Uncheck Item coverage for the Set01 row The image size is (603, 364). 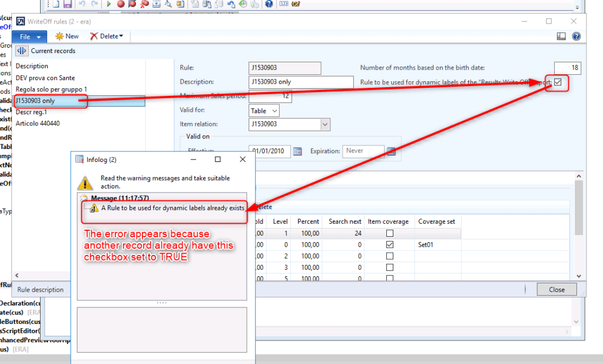tap(389, 244)
